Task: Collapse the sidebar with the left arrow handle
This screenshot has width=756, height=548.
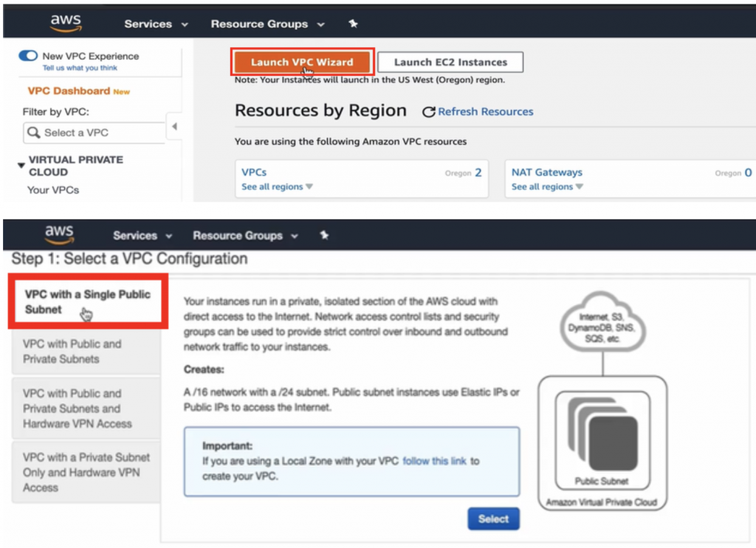Action: [x=174, y=126]
